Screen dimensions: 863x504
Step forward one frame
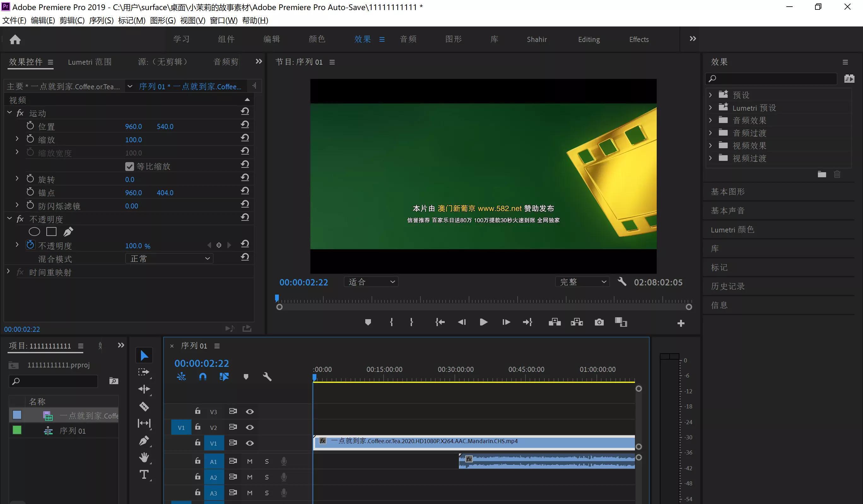pyautogui.click(x=506, y=322)
